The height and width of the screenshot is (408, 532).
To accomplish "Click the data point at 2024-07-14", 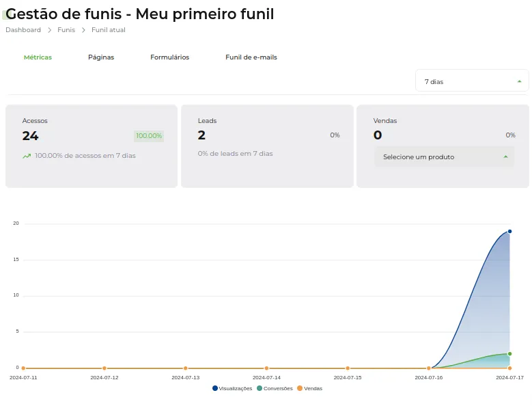I will [x=266, y=368].
